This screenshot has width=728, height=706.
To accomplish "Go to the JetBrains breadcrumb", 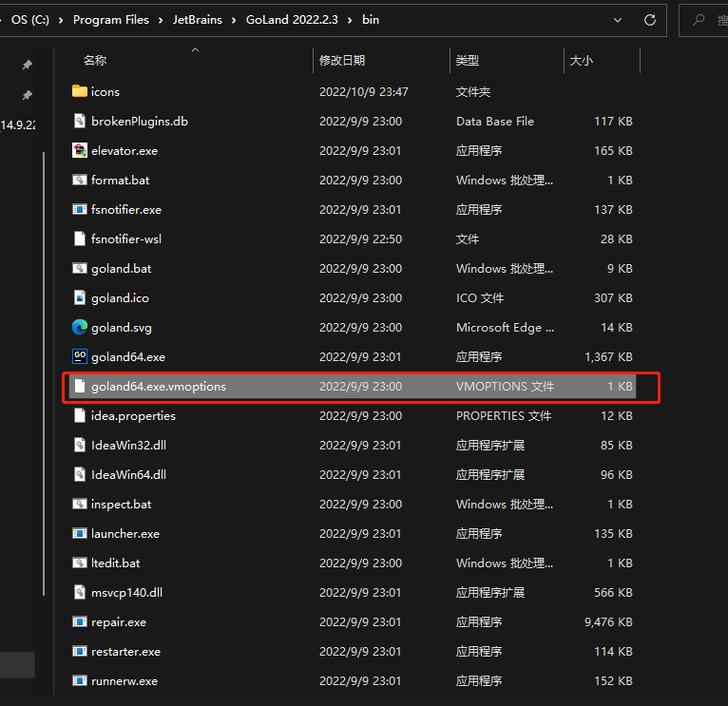I will tap(198, 20).
